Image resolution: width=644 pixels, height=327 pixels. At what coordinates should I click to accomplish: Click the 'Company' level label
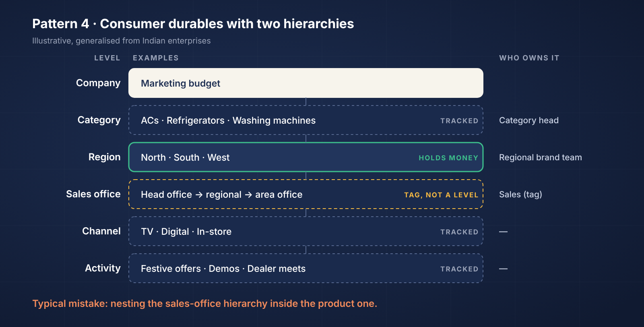[x=98, y=83]
